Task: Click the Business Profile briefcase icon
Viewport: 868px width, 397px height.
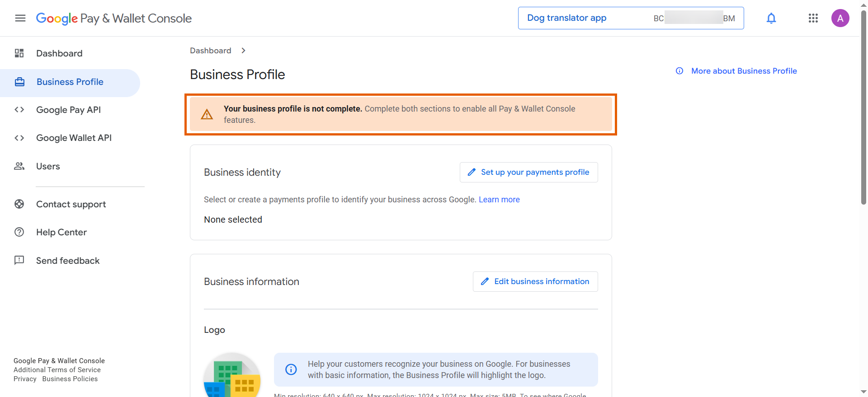Action: [x=19, y=82]
